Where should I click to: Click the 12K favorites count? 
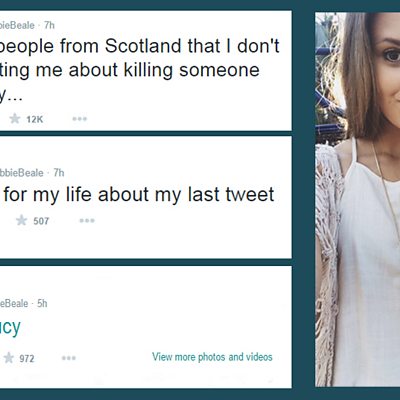[x=35, y=119]
